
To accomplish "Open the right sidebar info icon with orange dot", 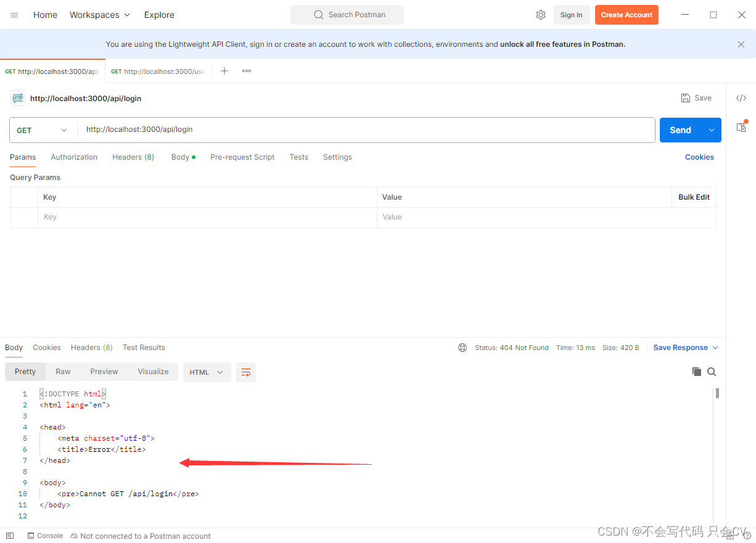I will pyautogui.click(x=741, y=127).
